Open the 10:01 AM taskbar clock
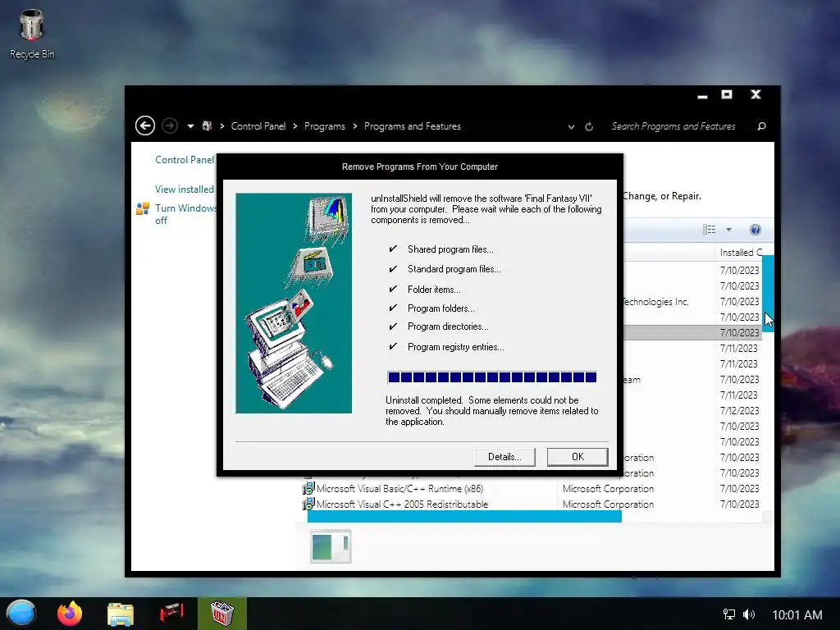The height and width of the screenshot is (630, 840). coord(797,615)
